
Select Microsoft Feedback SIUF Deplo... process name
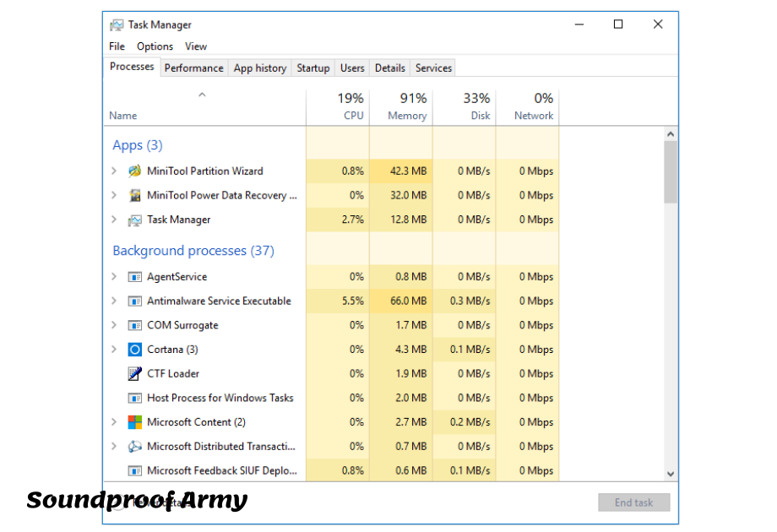[222, 471]
